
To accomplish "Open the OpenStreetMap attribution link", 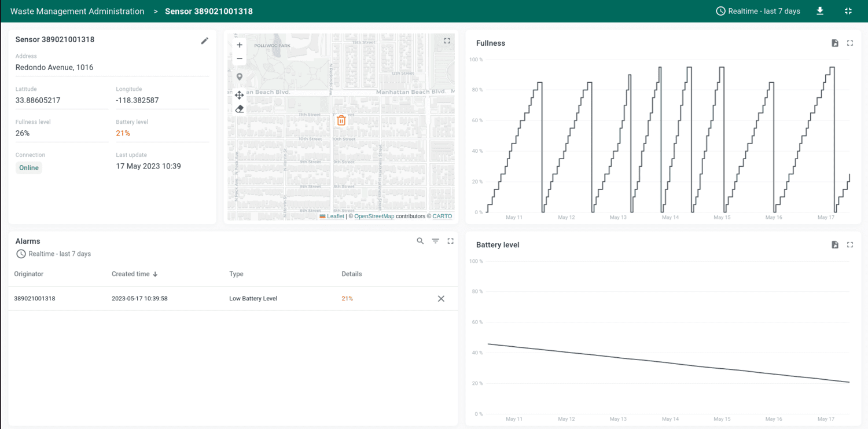I will (x=374, y=216).
